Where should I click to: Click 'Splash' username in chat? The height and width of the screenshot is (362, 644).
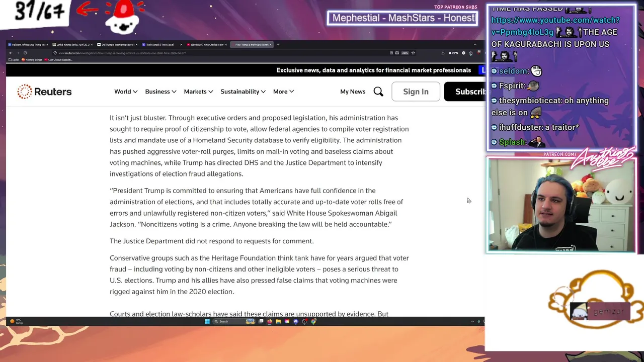click(512, 142)
